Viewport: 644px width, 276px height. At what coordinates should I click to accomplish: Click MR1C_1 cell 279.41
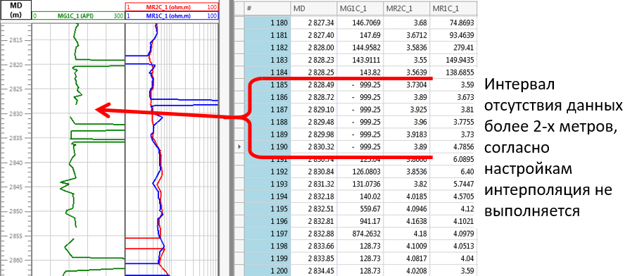point(453,47)
